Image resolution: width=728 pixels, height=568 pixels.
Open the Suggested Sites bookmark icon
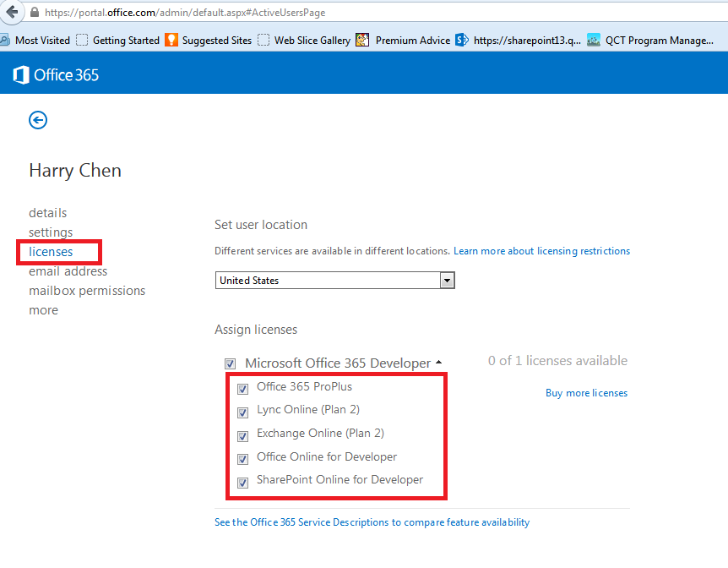tap(171, 40)
